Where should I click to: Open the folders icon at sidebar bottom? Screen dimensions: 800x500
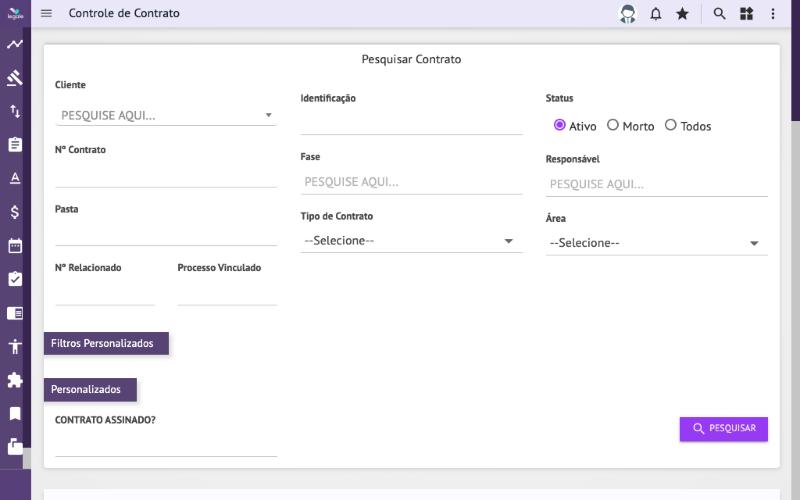tap(15, 446)
